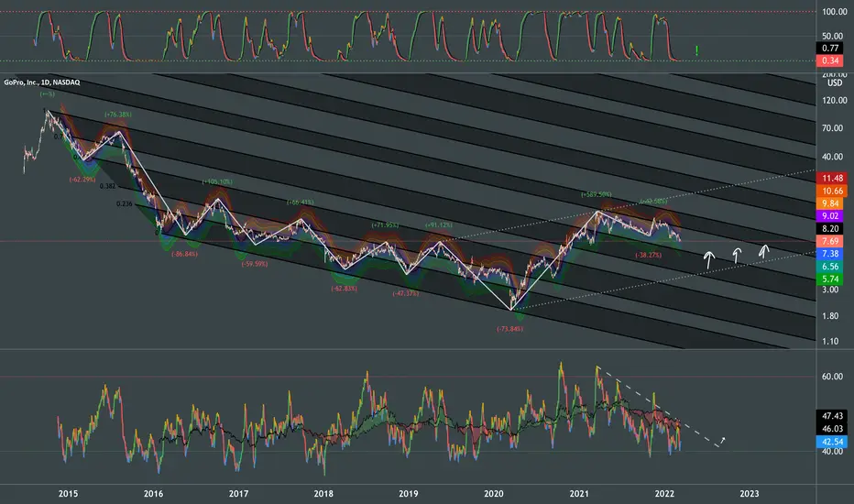Select the blue 42.54 RSI value label
Image resolution: width=854 pixels, height=504 pixels.
coord(832,442)
